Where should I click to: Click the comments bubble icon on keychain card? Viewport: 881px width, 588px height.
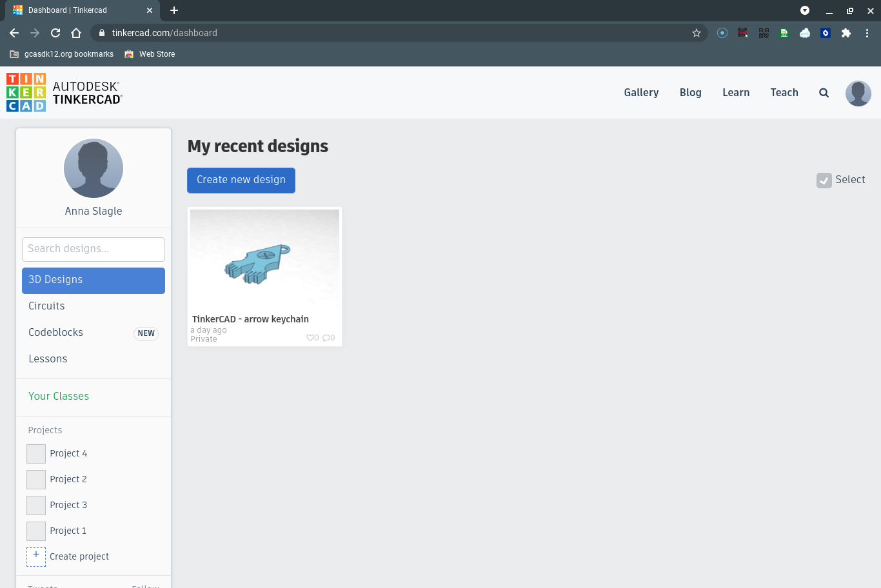(326, 338)
